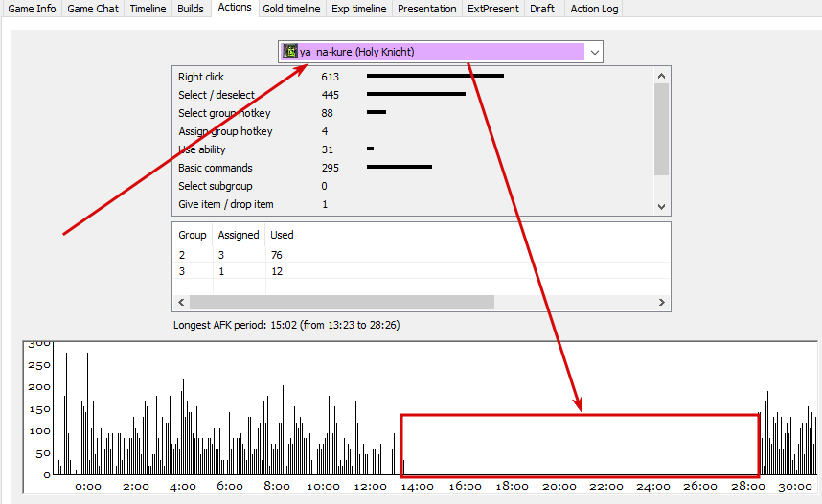
Task: Open the Gold timeline tab
Action: pos(291,9)
